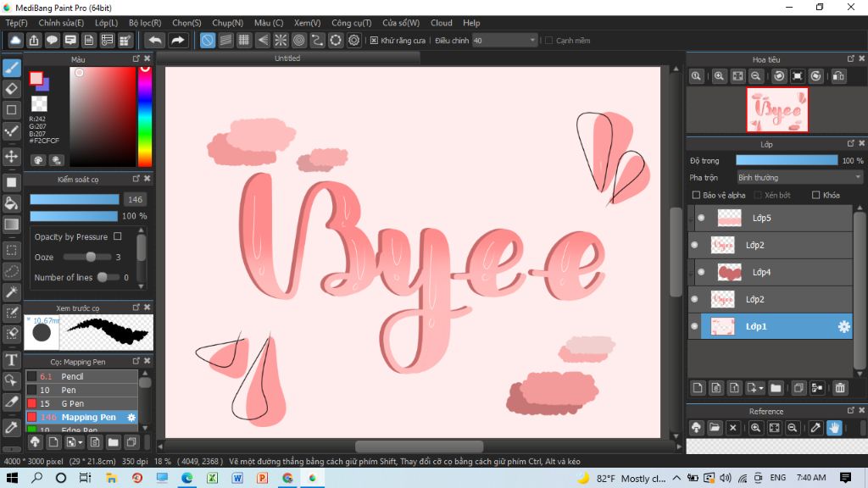
Task: Enable the Bảo vệ alpha checkbox
Action: coord(697,195)
